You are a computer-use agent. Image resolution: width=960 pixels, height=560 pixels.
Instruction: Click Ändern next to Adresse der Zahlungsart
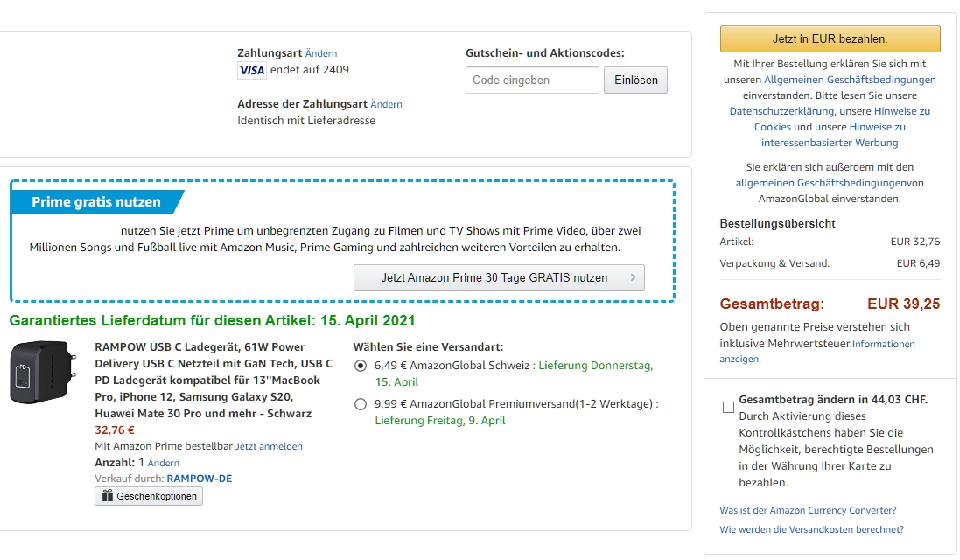pyautogui.click(x=386, y=104)
